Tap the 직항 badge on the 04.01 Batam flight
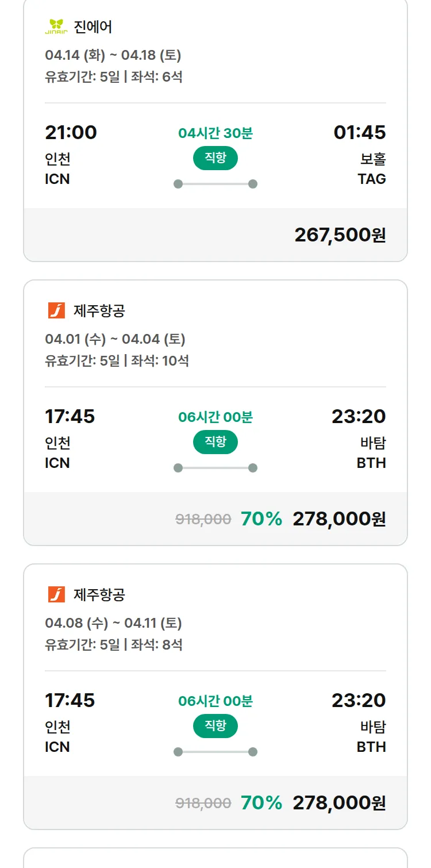Image resolution: width=431 pixels, height=868 pixels. coord(215,442)
